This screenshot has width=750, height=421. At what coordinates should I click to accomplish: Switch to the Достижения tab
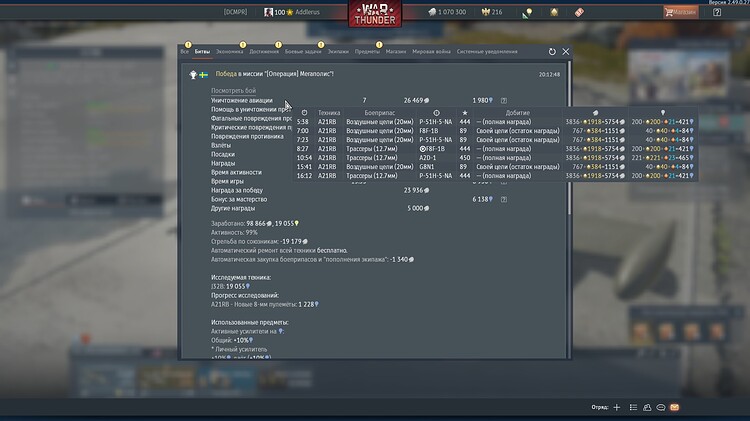(x=264, y=51)
